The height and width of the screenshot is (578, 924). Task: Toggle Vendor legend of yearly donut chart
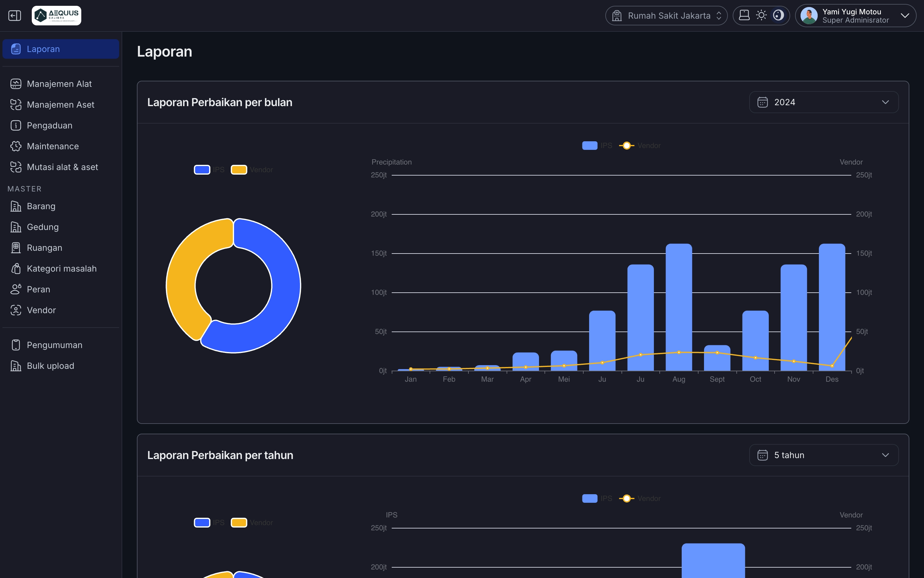(252, 523)
